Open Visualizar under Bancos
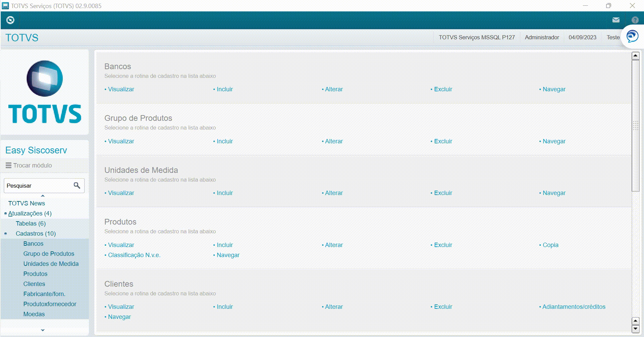This screenshot has width=644, height=337. pos(121,89)
